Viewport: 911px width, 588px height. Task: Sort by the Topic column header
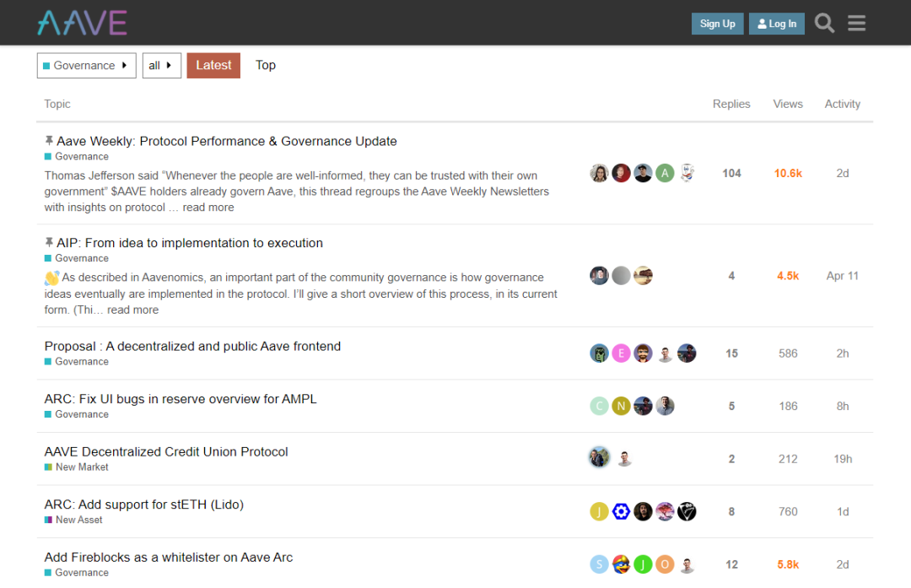57,104
